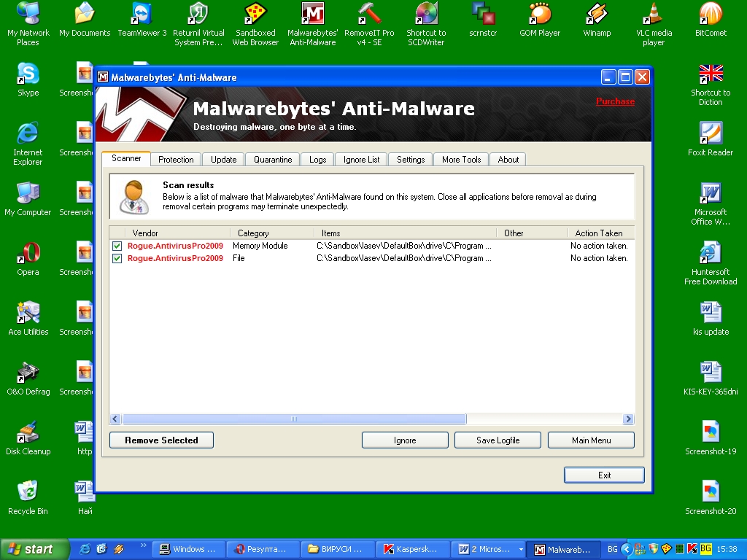Screen dimensions: 747x560
Task: Select the Scanner tab
Action: 126,158
